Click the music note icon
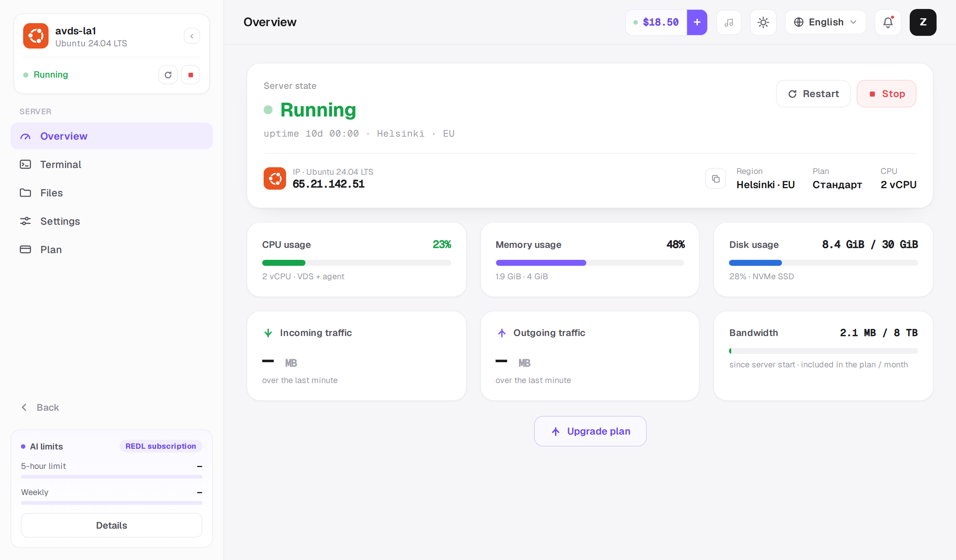 pos(729,22)
